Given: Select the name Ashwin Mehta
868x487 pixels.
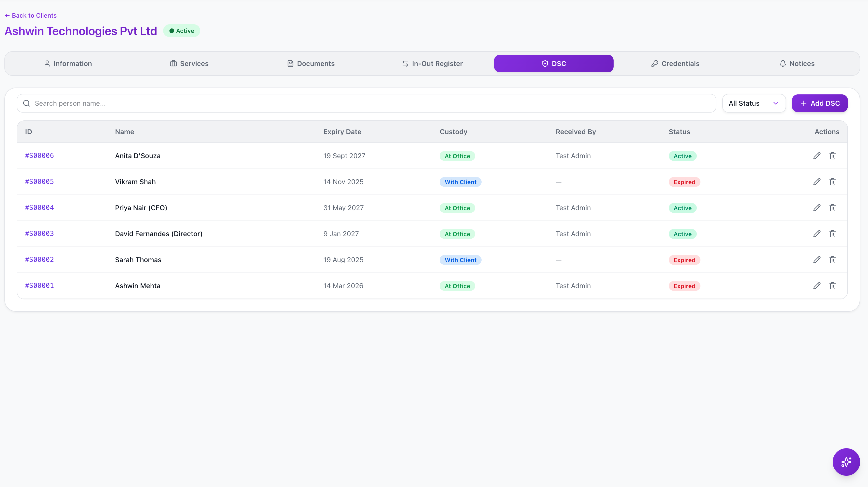Looking at the screenshot, I should coord(137,286).
